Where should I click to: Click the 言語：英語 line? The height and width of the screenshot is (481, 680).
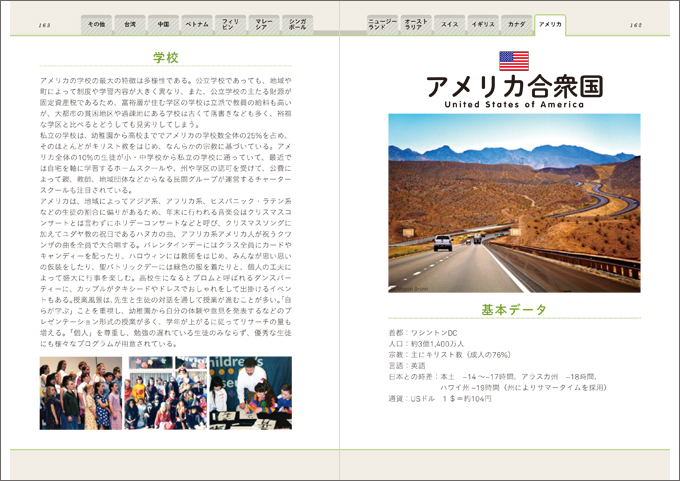click(407, 366)
